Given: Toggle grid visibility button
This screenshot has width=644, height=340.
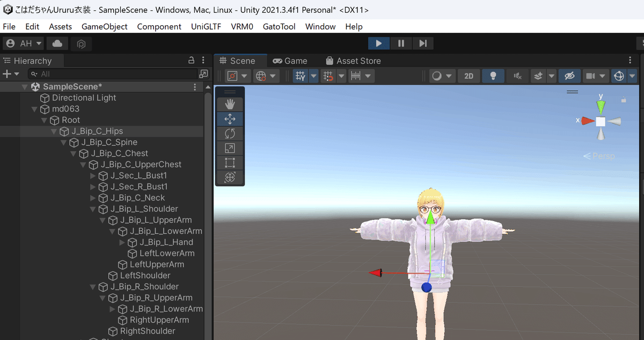Looking at the screenshot, I should pyautogui.click(x=301, y=76).
